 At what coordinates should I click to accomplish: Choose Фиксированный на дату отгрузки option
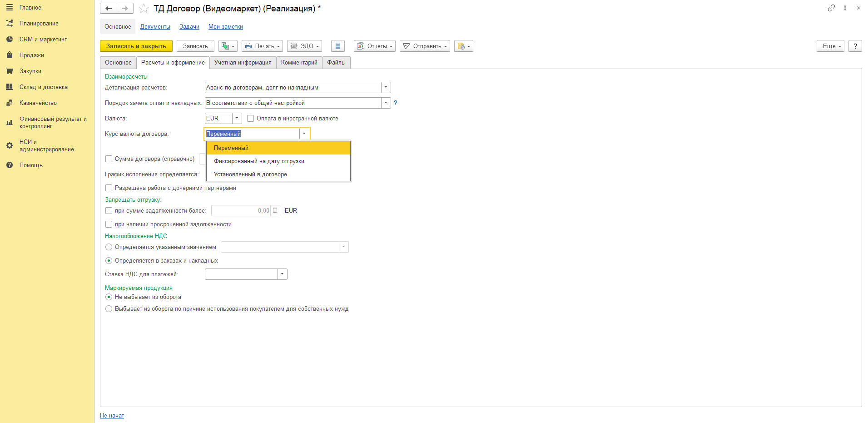tap(278, 161)
